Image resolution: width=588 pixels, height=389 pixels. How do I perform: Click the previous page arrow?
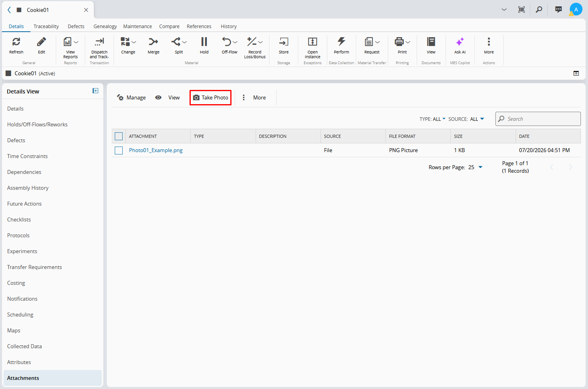552,167
